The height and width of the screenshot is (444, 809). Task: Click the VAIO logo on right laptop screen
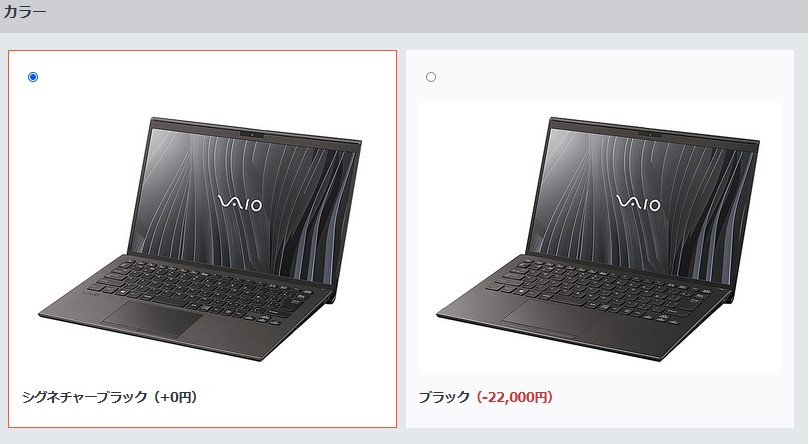(x=639, y=203)
